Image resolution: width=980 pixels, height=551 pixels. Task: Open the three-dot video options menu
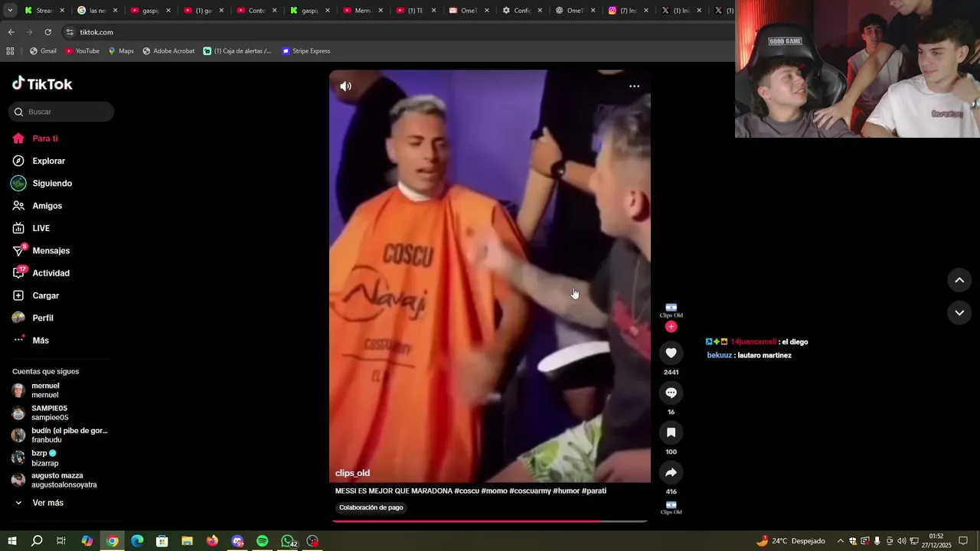pos(634,86)
